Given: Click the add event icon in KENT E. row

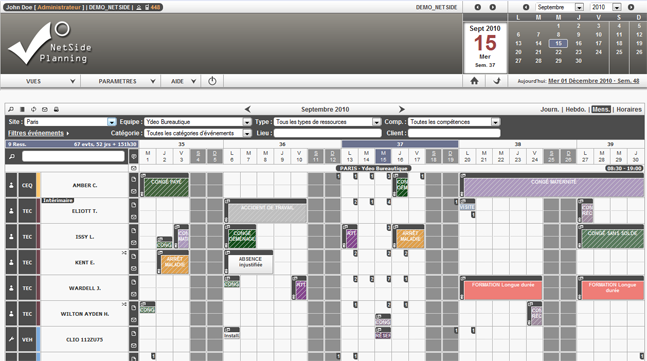Looking at the screenshot, I should (x=134, y=256).
